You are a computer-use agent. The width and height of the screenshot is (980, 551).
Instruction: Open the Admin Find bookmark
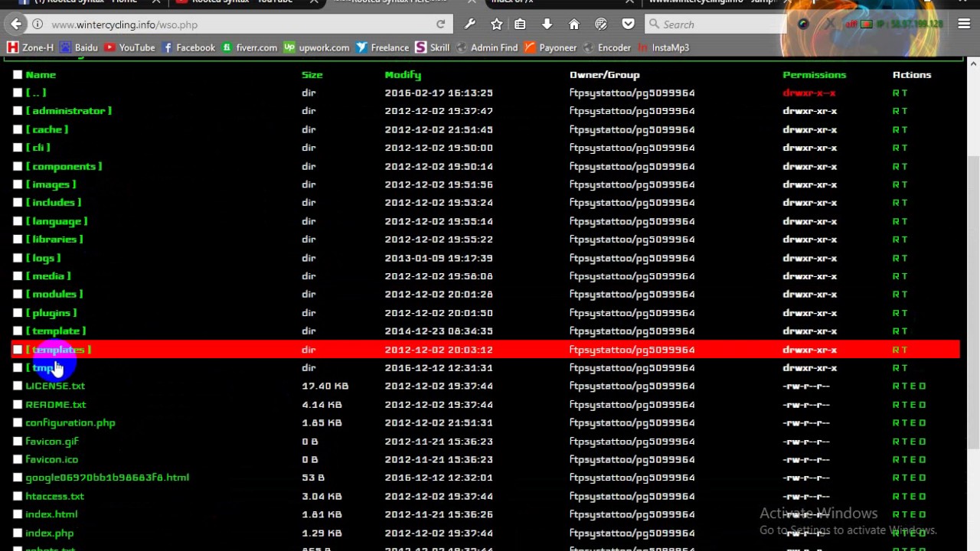pyautogui.click(x=487, y=47)
